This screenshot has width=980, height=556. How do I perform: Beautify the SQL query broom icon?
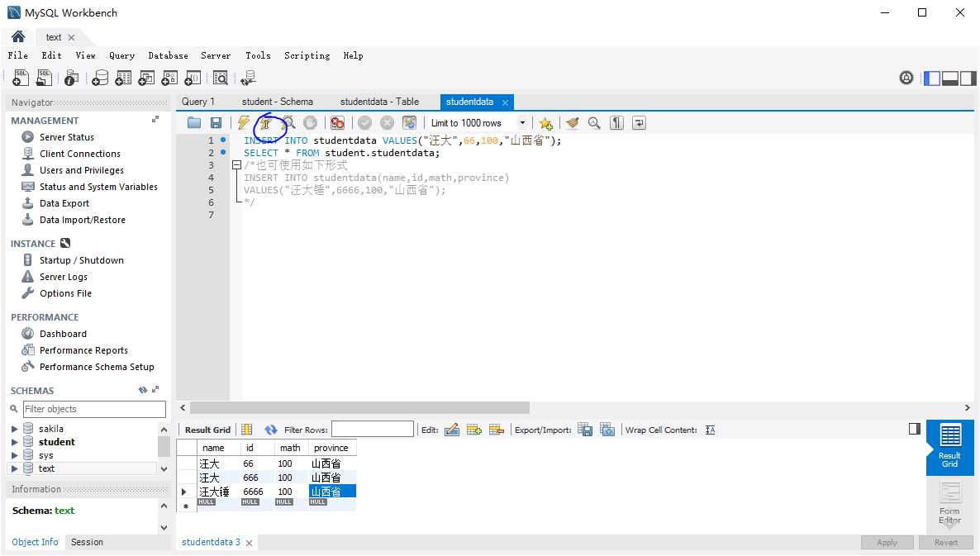[572, 123]
